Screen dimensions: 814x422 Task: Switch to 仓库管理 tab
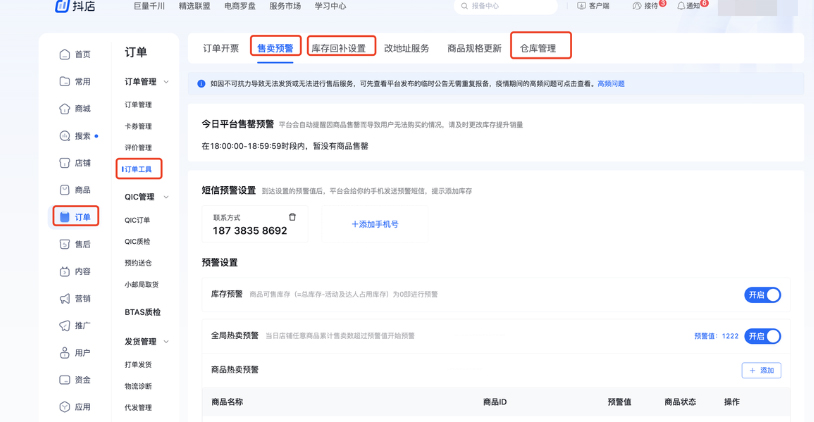click(538, 48)
